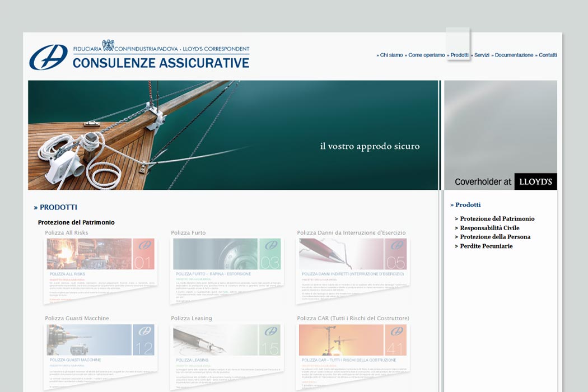588x392 pixels.
Task: Go to the Servizi menu item
Action: [x=482, y=55]
